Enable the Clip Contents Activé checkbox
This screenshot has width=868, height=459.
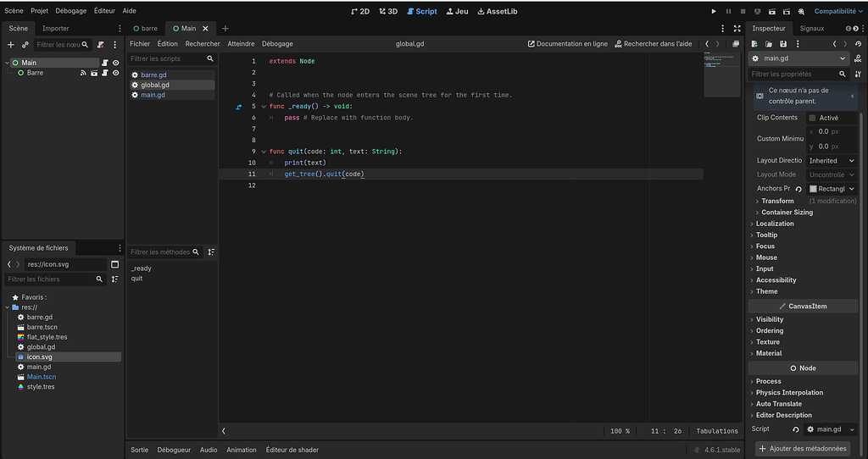812,118
